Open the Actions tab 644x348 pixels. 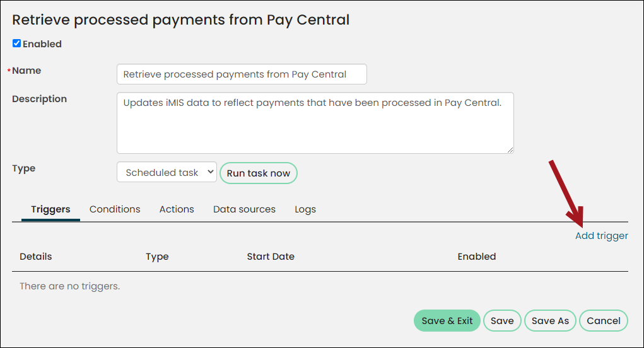[177, 209]
